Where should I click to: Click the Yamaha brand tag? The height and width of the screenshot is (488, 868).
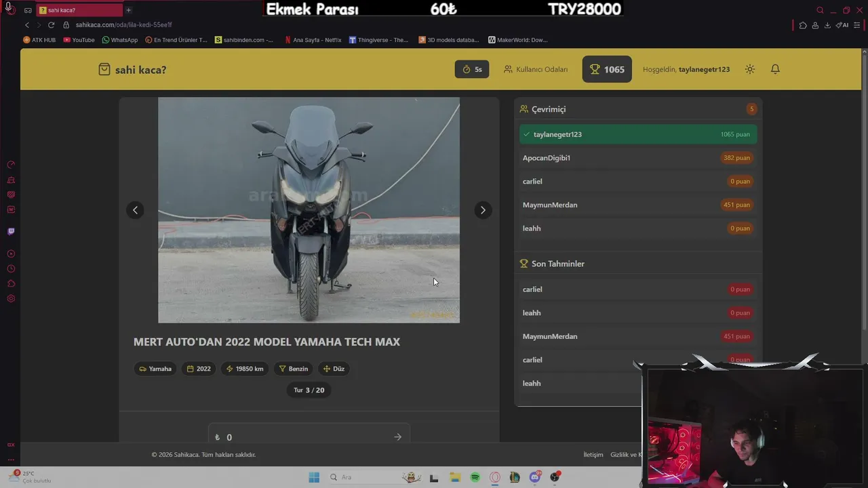coord(155,369)
